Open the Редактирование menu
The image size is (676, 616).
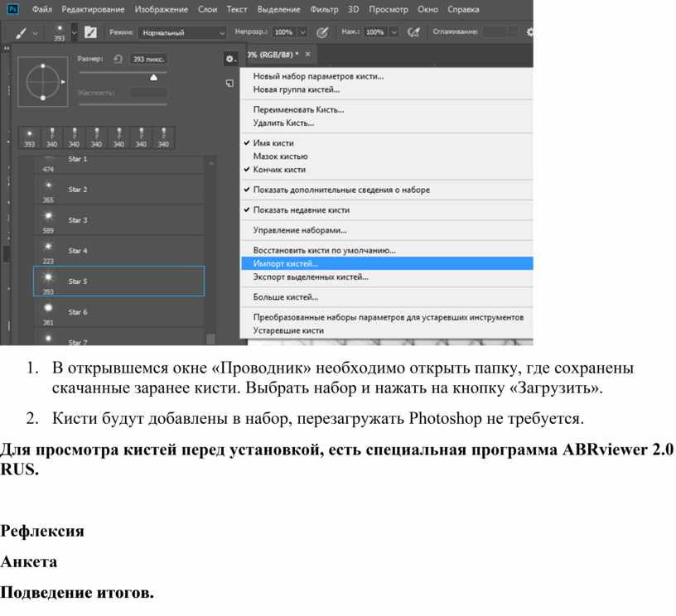pyautogui.click(x=93, y=9)
